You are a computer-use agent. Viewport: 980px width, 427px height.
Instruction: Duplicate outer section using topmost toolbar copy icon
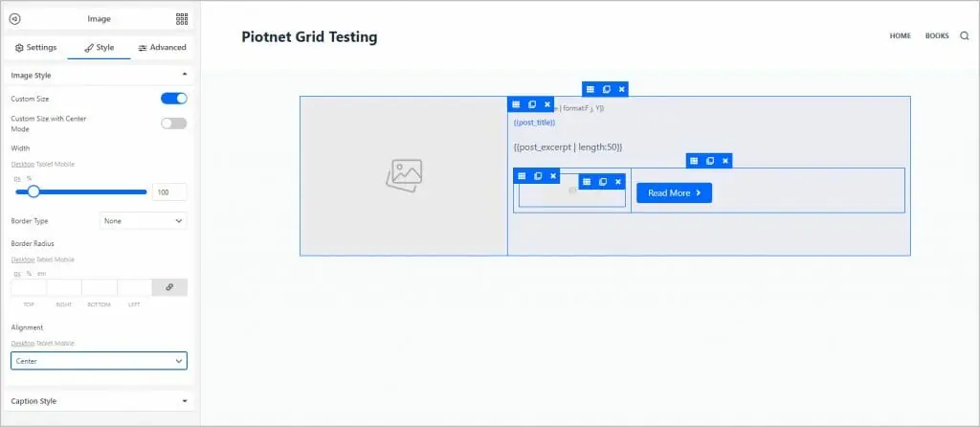[606, 89]
